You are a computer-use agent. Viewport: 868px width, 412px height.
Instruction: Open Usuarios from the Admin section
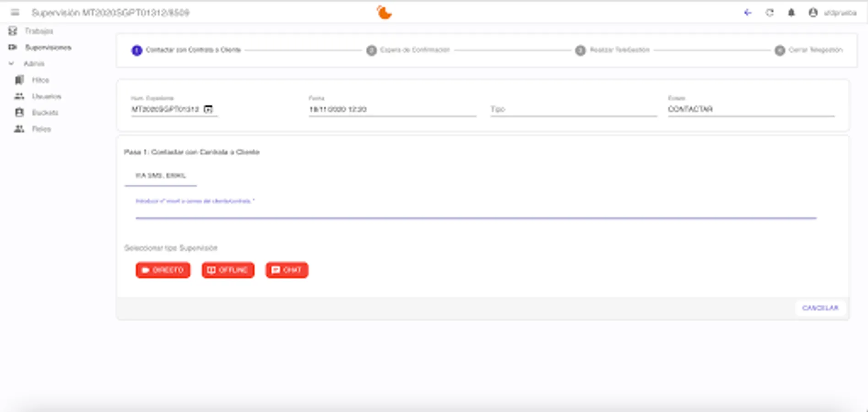[46, 96]
